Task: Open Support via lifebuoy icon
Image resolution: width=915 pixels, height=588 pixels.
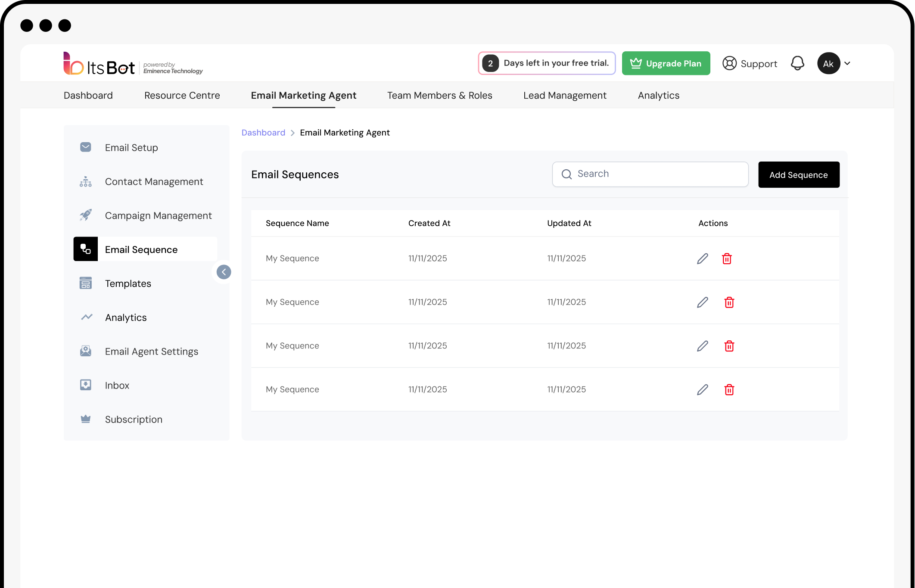Action: 729,63
